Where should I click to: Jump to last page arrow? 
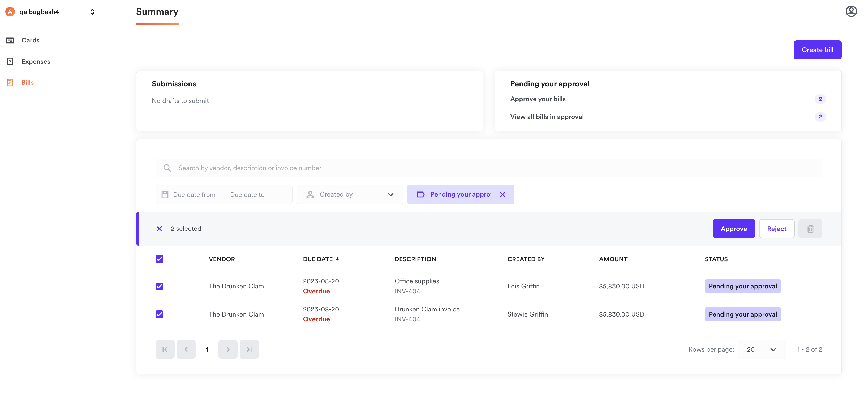(249, 349)
